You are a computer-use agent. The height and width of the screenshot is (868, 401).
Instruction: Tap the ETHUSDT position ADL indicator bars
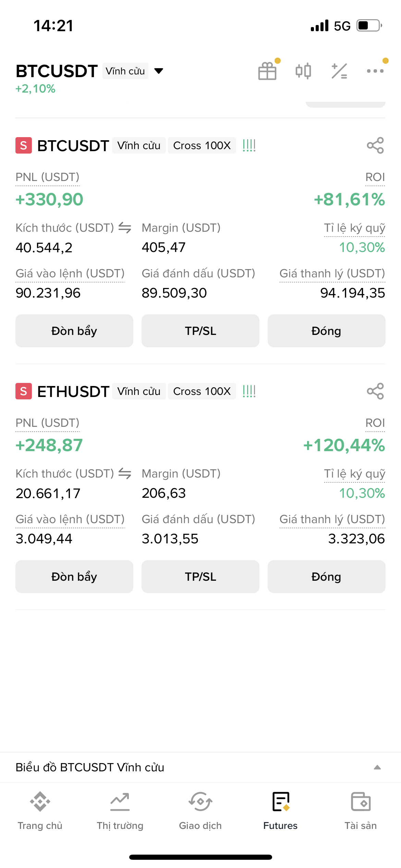[249, 391]
